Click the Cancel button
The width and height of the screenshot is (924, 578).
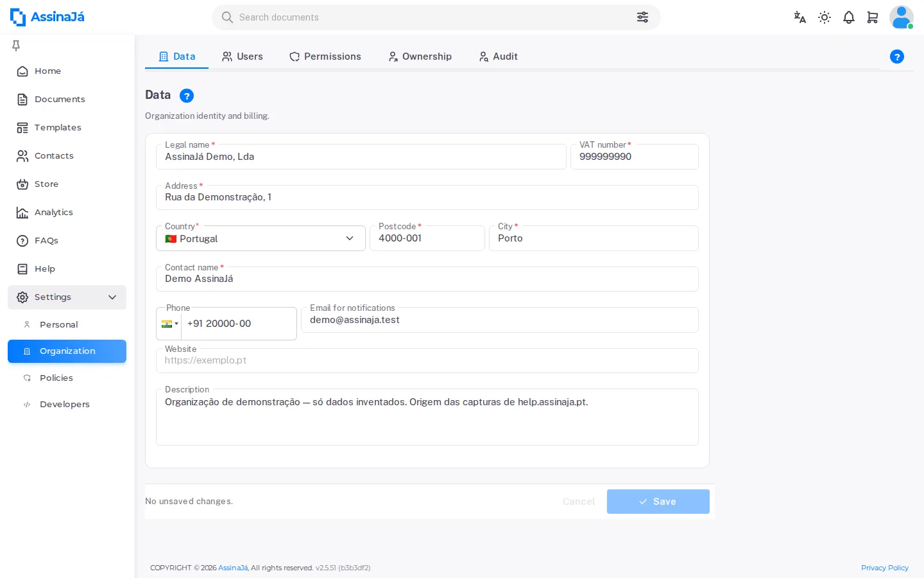[579, 502]
